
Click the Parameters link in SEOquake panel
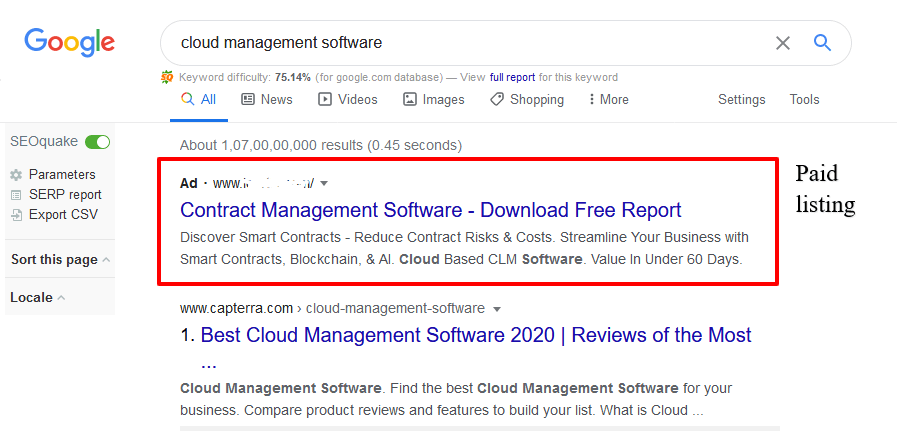pyautogui.click(x=62, y=175)
